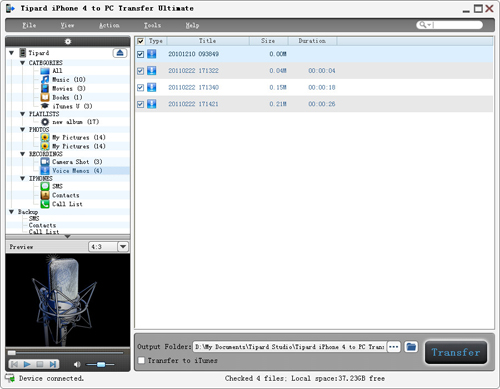The image size is (500, 389).
Task: Click the open output folder icon
Action: coord(411,347)
